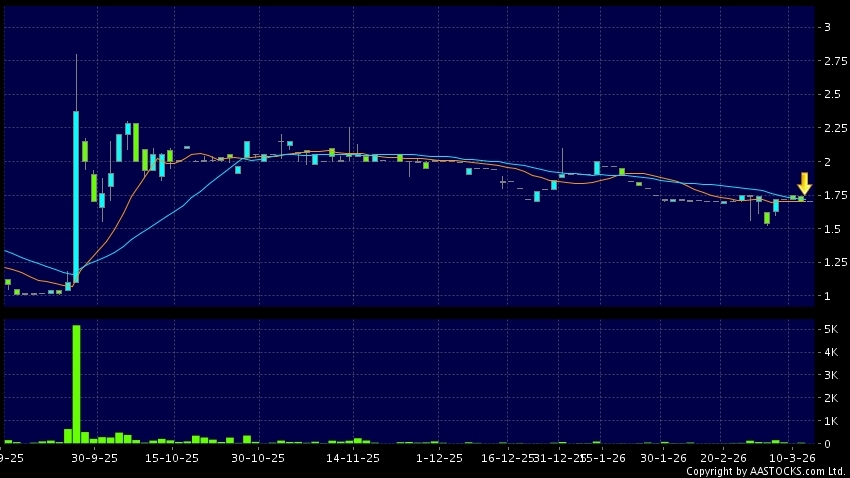Viewport: 850px width, 478px height.
Task: Click the 5K volume axis label
Action: [x=830, y=329]
